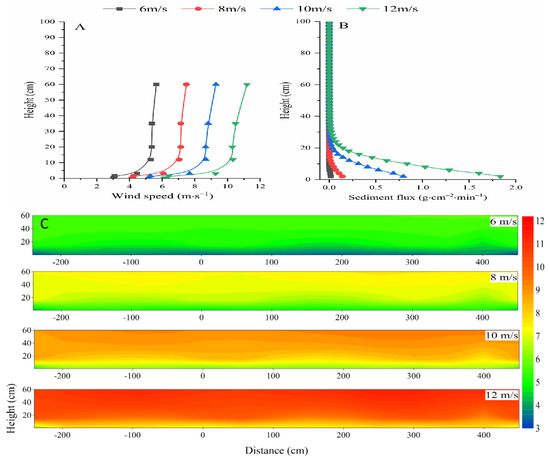550x460 pixels.
Task: Click the red top of the color scale bar
Action: pos(528,221)
